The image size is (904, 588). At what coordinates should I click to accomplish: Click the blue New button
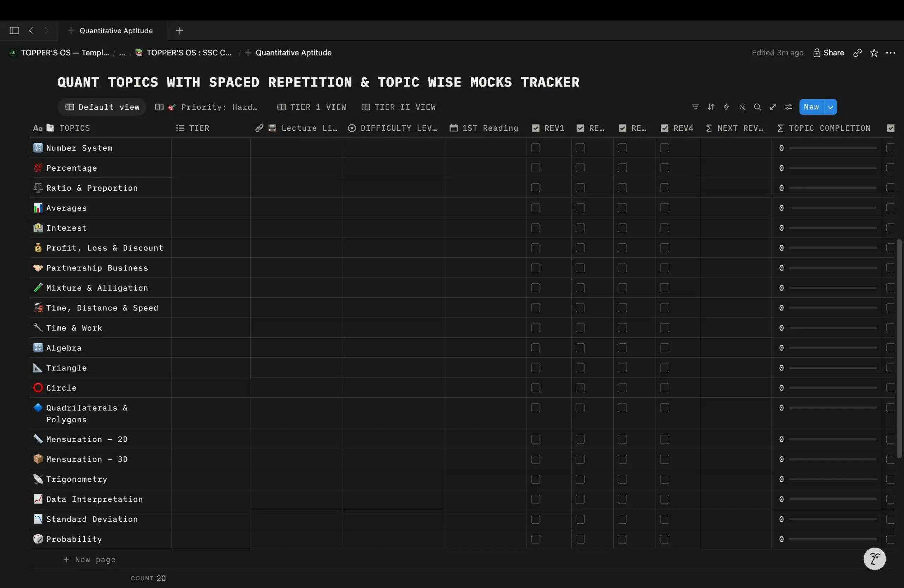coord(811,107)
